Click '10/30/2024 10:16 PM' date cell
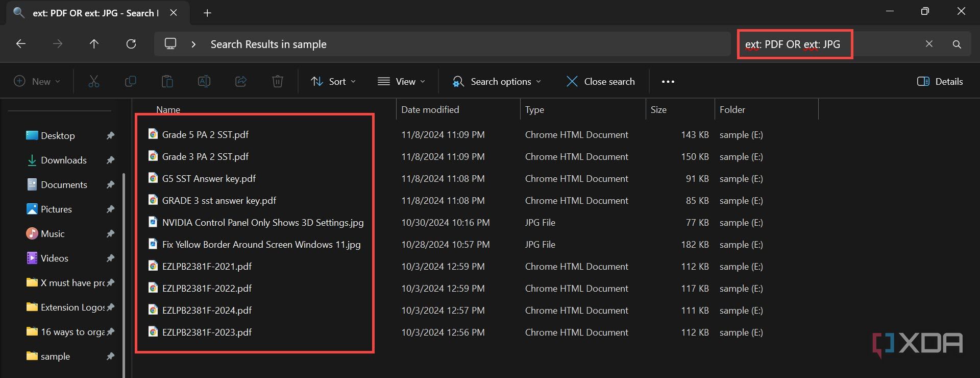Image resolution: width=980 pixels, height=378 pixels. coord(445,222)
